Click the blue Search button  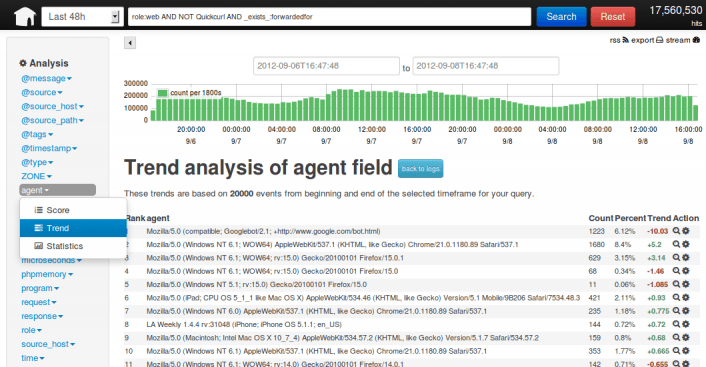point(561,17)
